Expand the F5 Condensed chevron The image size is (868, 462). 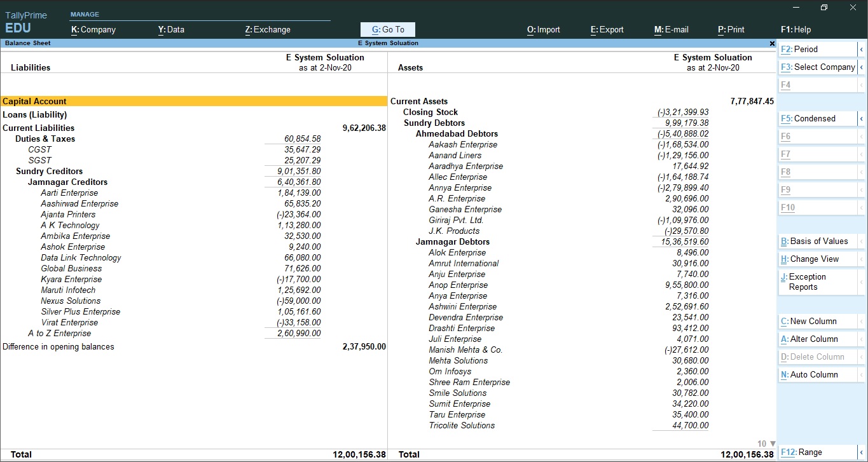pyautogui.click(x=861, y=118)
